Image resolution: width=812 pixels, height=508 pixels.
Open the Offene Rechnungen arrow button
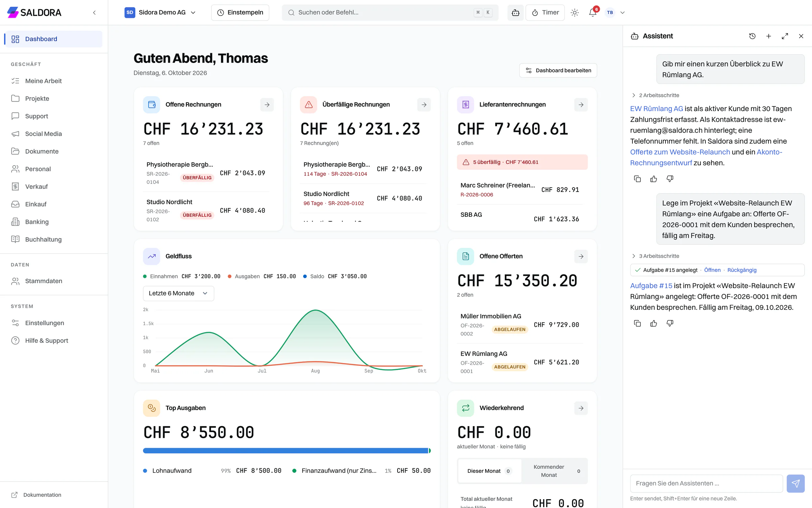tap(267, 105)
